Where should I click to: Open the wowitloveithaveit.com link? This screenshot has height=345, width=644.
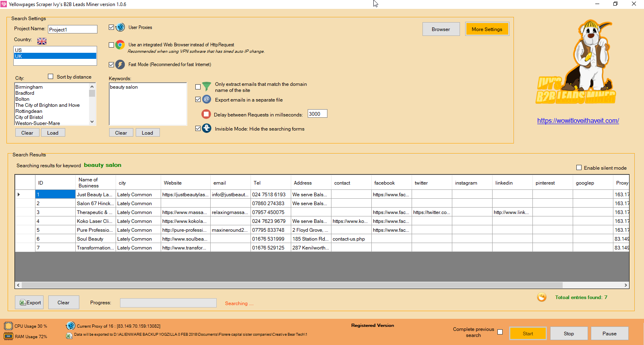(578, 121)
